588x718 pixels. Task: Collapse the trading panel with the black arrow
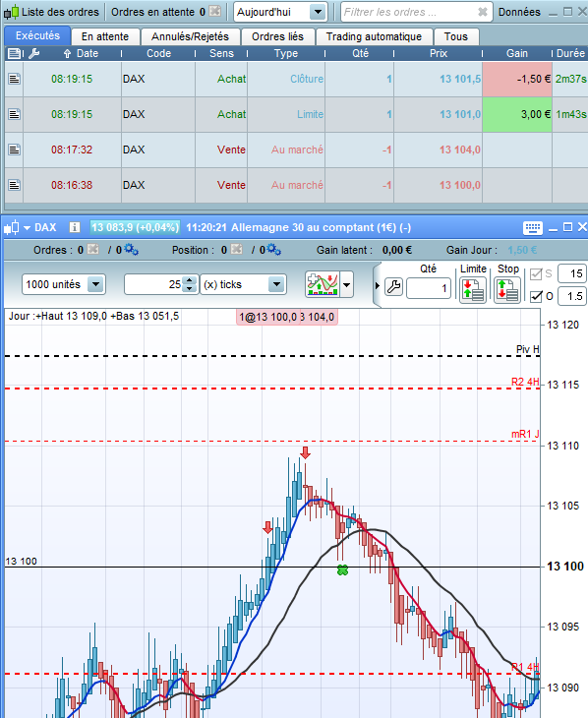pyautogui.click(x=378, y=286)
